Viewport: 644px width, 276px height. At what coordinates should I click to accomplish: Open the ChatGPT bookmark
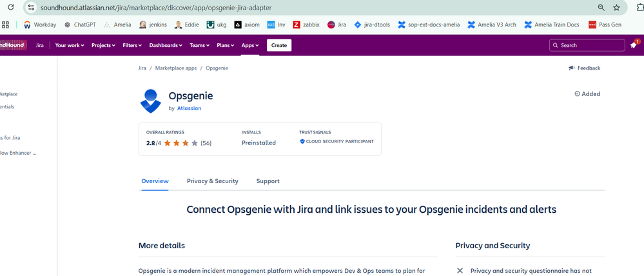point(80,25)
